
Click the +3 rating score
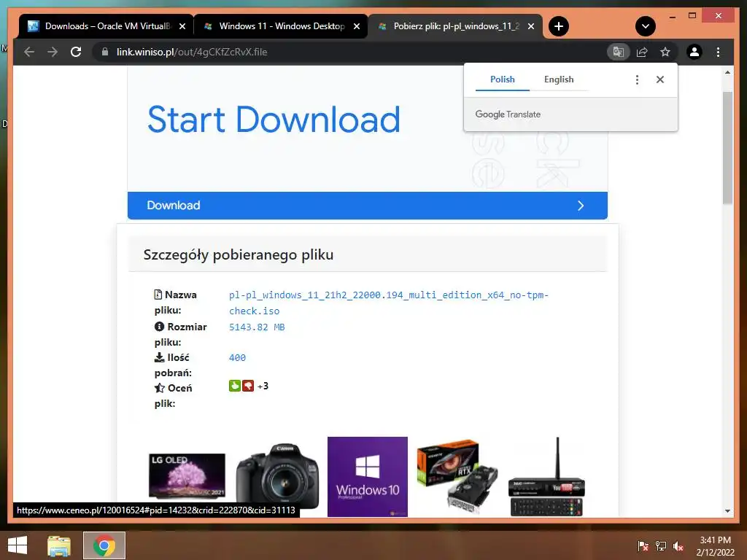pos(263,386)
